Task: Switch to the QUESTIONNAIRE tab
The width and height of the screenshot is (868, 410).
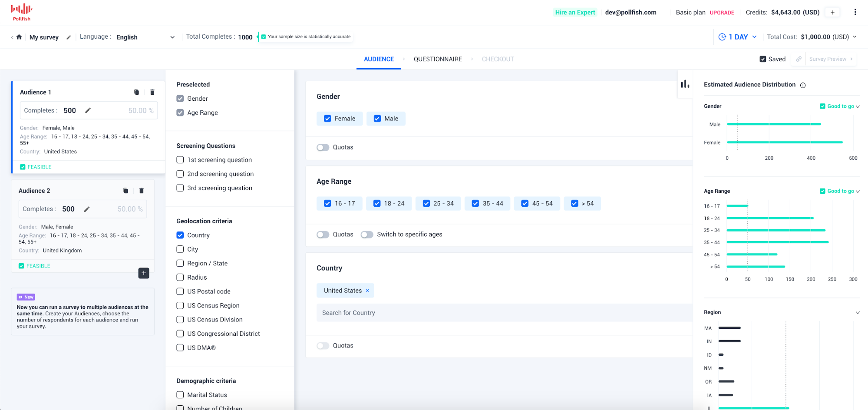Action: click(x=438, y=59)
